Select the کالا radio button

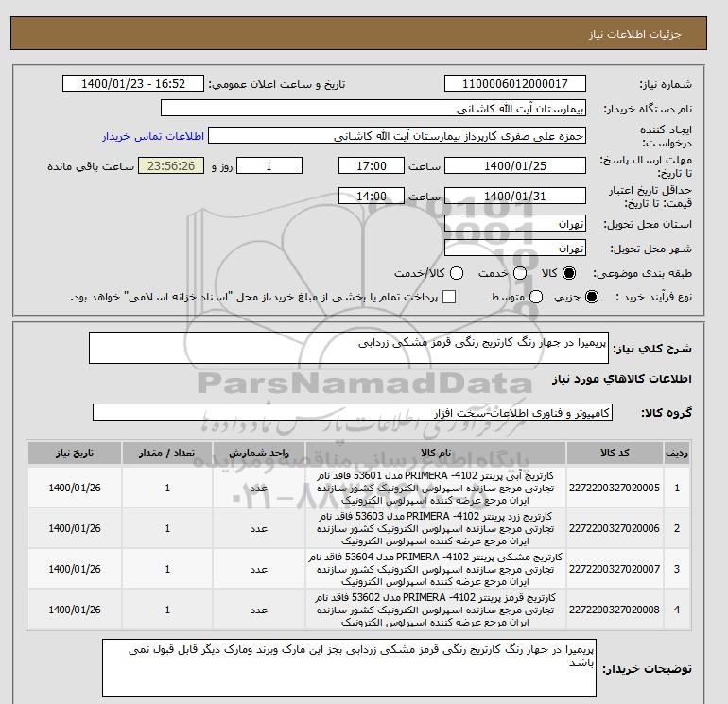pyautogui.click(x=569, y=273)
